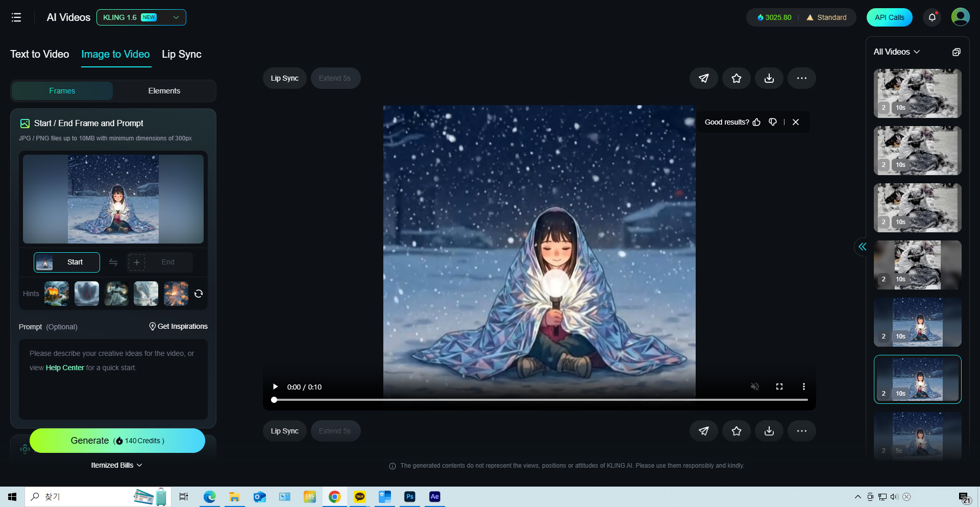The height and width of the screenshot is (507, 980).
Task: Choose the second hint thumbnail
Action: click(87, 294)
